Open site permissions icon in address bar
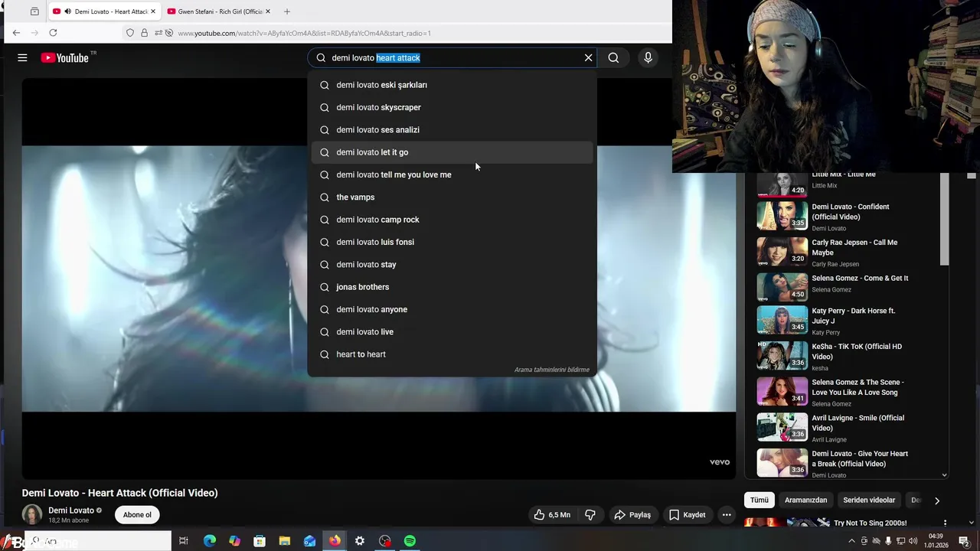980x551 pixels. [158, 33]
